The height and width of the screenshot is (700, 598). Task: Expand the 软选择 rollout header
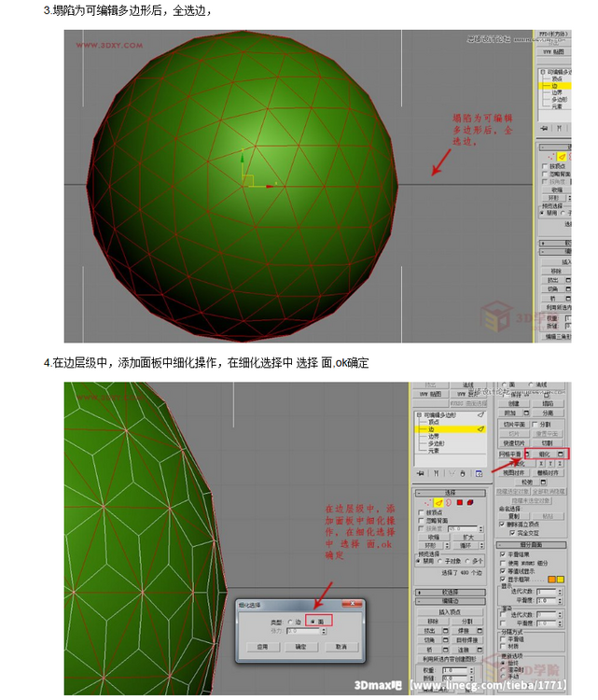[450, 591]
